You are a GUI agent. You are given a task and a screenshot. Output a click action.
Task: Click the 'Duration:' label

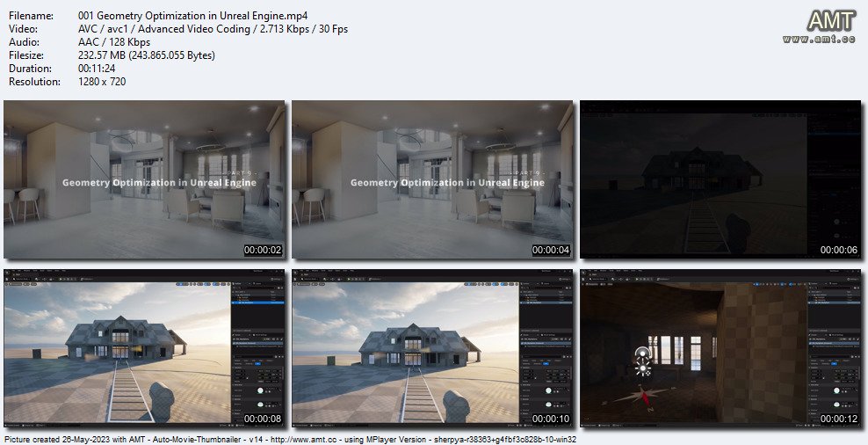pyautogui.click(x=31, y=69)
